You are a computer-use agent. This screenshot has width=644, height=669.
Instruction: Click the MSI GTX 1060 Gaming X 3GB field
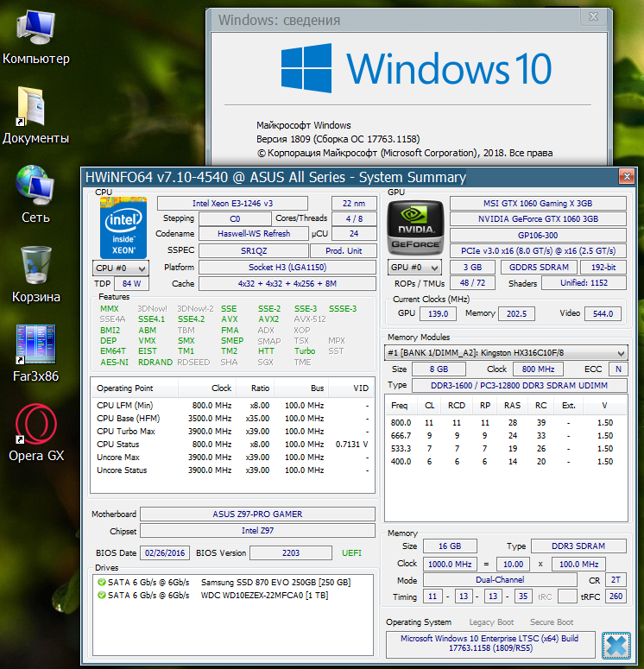(x=538, y=204)
